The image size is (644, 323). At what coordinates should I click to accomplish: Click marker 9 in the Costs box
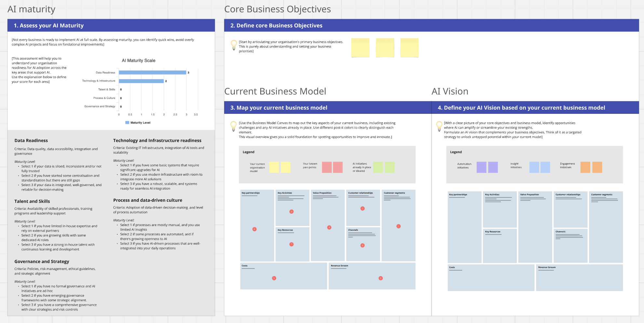pyautogui.click(x=274, y=278)
